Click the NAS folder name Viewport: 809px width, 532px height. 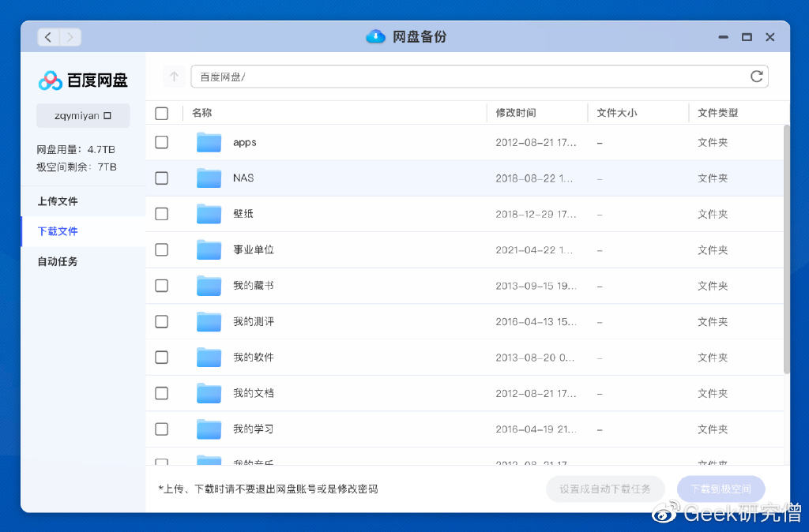click(x=243, y=178)
